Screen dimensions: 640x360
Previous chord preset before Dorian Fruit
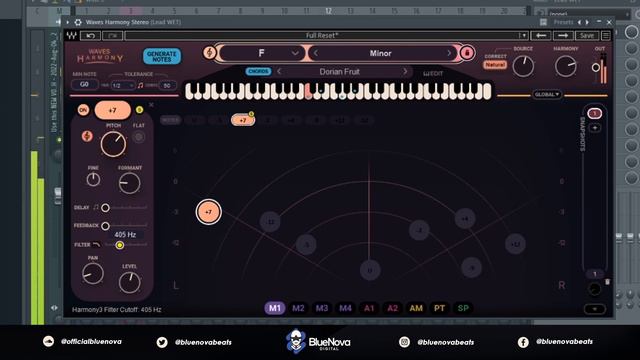tap(279, 71)
